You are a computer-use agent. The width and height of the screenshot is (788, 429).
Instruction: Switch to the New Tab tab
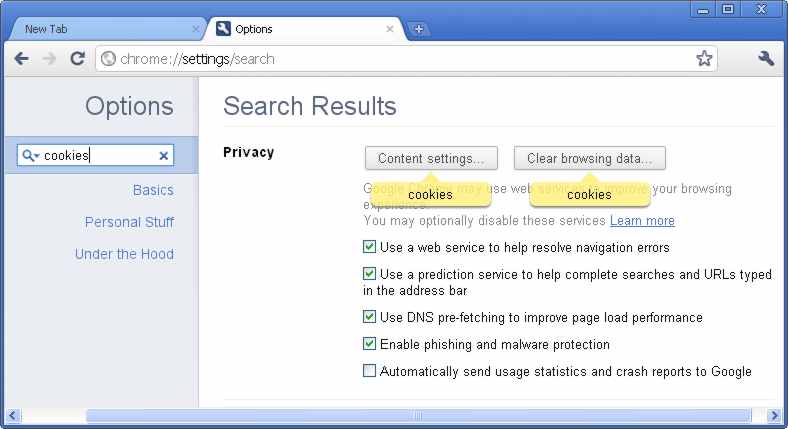coord(100,29)
